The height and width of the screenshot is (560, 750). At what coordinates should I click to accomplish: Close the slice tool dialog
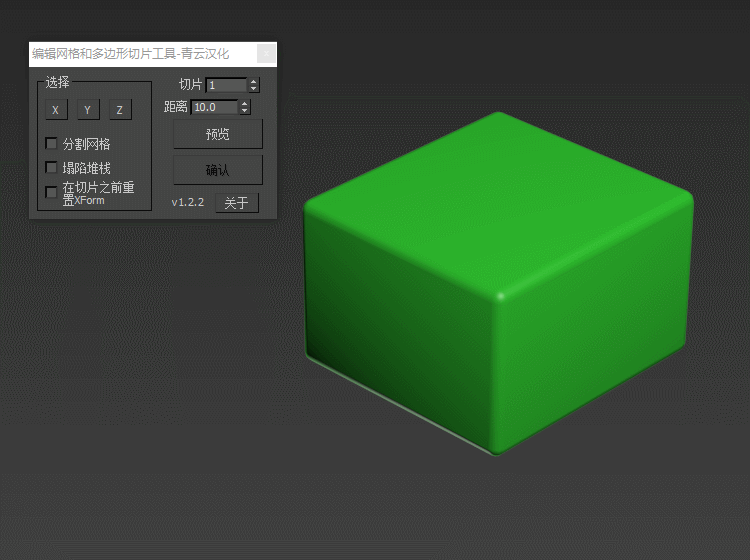[266, 54]
